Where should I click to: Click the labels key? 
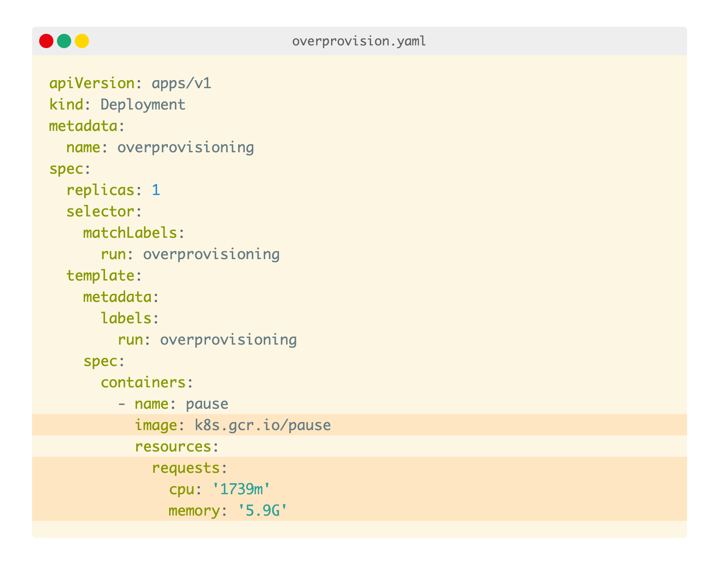[126, 318]
